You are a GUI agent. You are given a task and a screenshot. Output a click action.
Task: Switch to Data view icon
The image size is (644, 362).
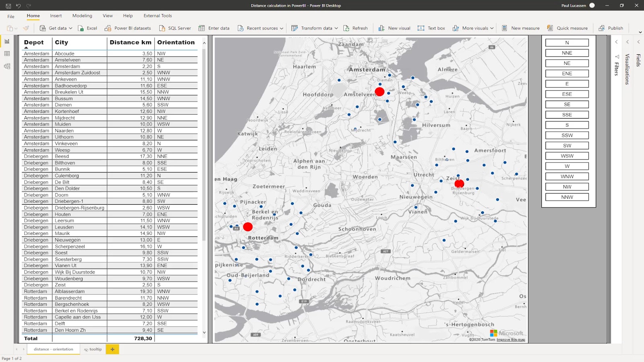coord(7,53)
